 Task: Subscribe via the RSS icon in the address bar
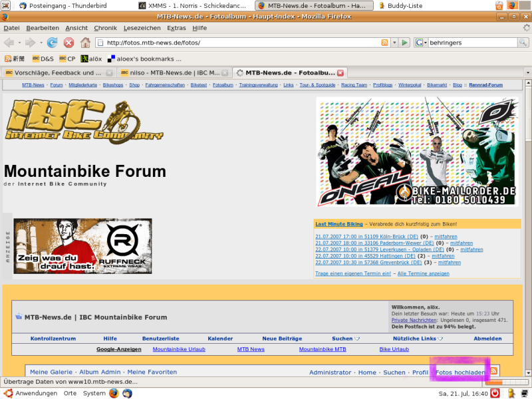coord(384,43)
